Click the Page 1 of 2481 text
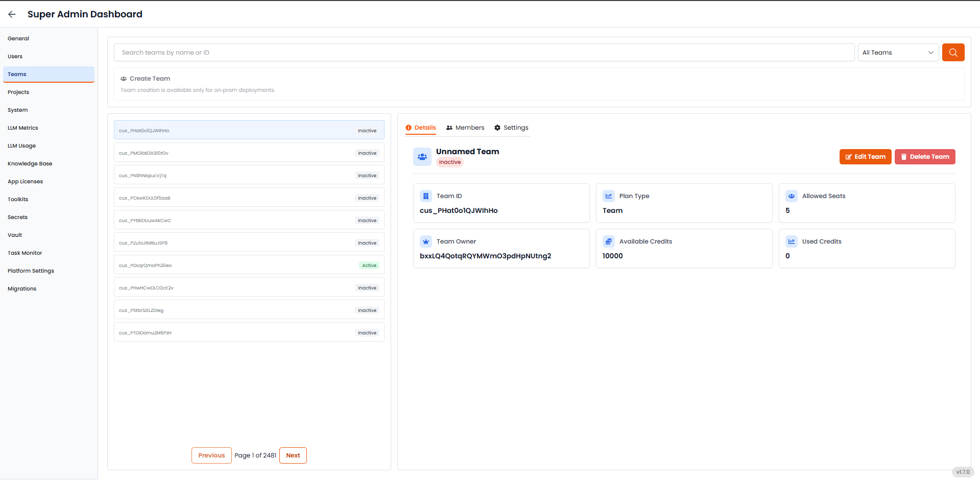Screen dimensions: 980x483 tap(255, 455)
